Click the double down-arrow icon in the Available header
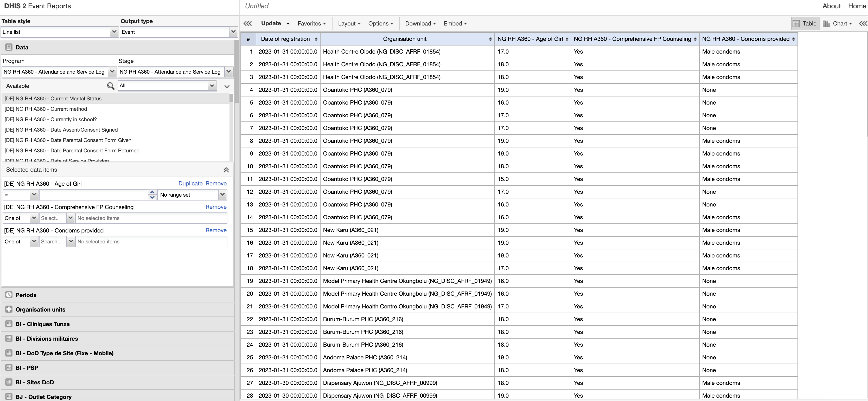The image size is (868, 401). pyautogui.click(x=227, y=86)
